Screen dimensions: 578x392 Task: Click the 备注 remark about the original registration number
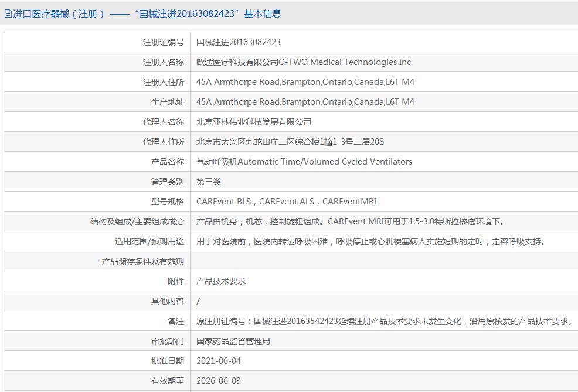pyautogui.click(x=384, y=321)
